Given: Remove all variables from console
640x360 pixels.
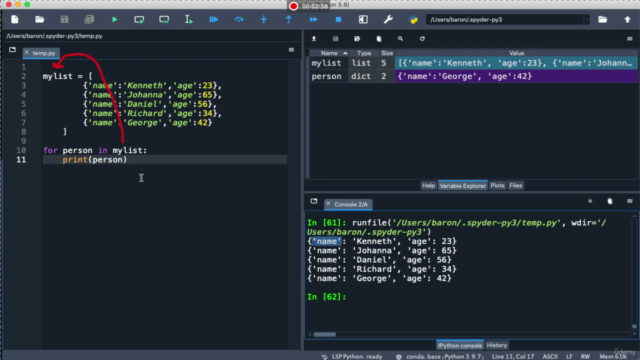Looking at the screenshot, I should (610, 201).
